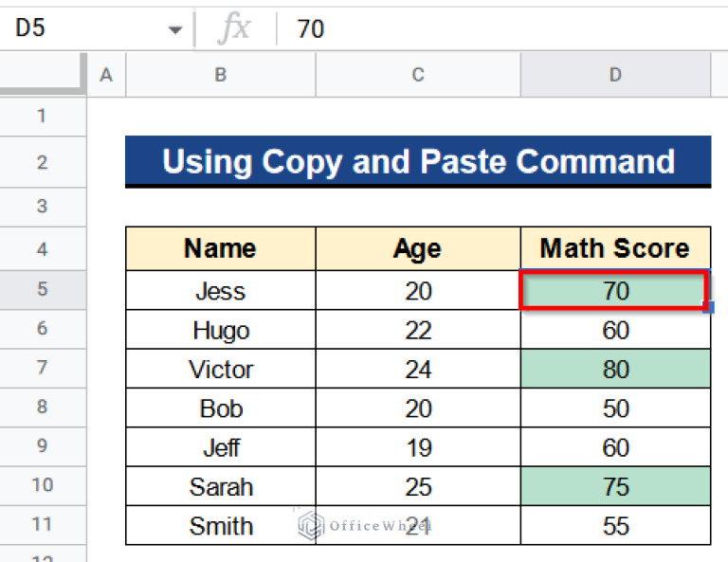
Task: Click the Math Score header cell
Action: 615,249
